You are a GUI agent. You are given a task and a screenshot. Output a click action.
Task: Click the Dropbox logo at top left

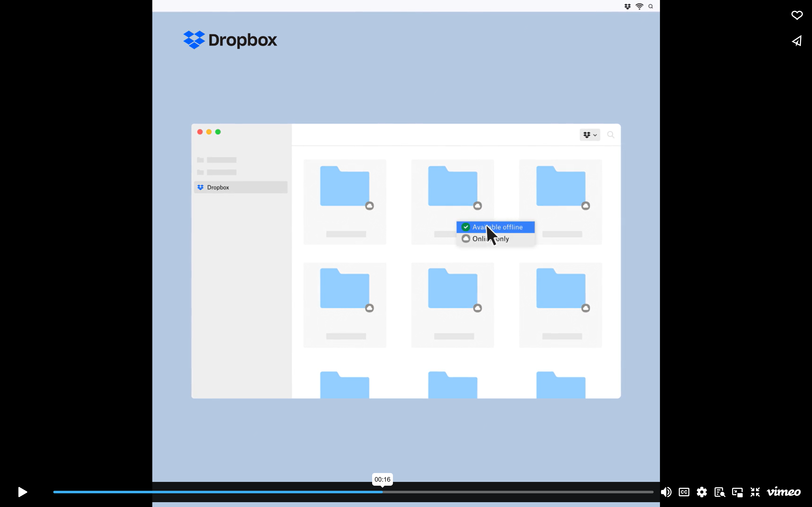click(x=230, y=40)
